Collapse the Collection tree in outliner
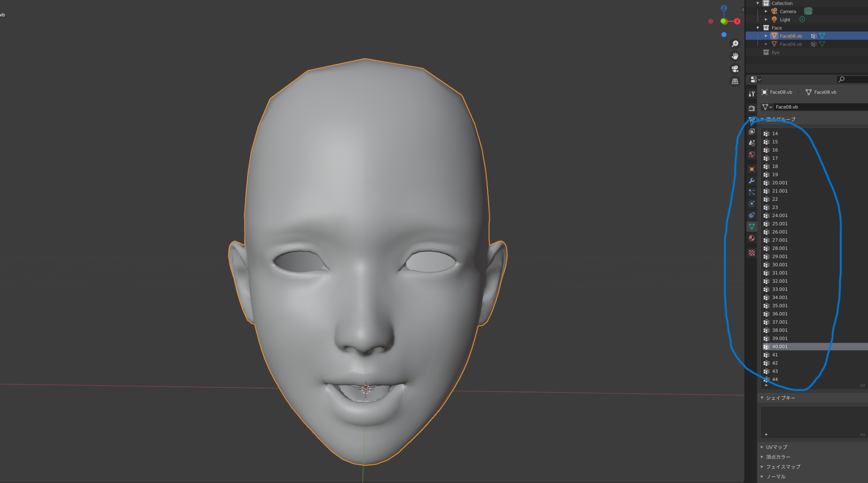The height and width of the screenshot is (483, 868). pyautogui.click(x=758, y=3)
